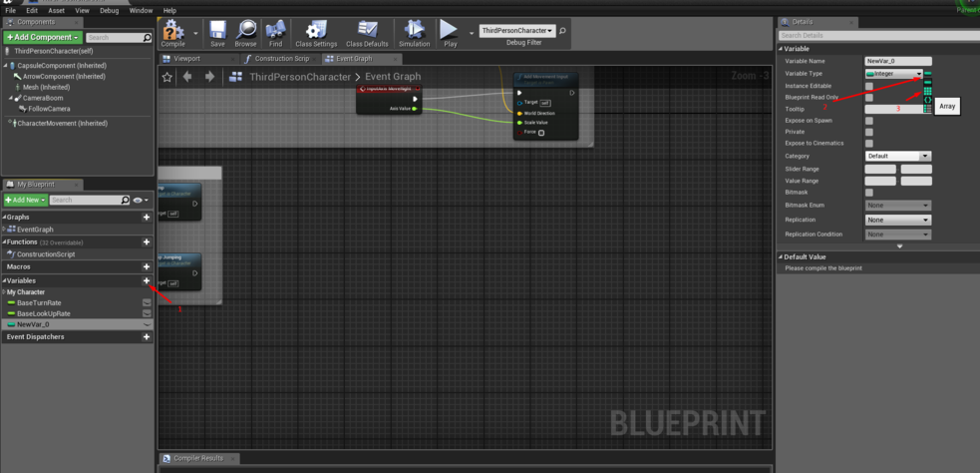Screen dimensions: 980x473
Task: Choose the single variable container icon
Action: click(x=927, y=83)
